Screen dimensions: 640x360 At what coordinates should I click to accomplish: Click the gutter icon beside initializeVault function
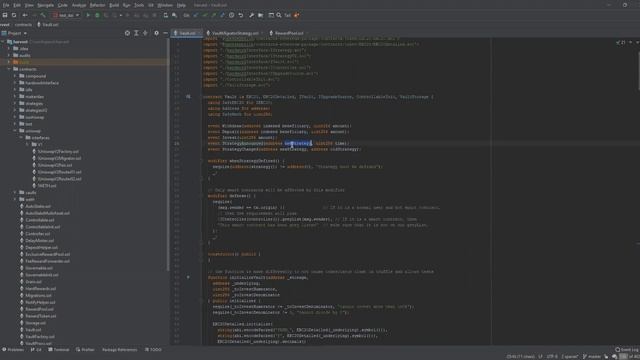[188, 277]
